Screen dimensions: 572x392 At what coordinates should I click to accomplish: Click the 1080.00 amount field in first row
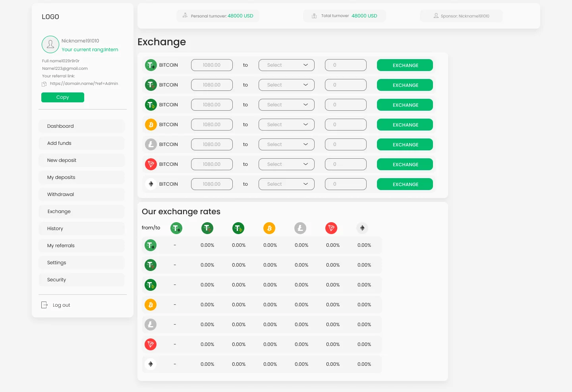212,65
